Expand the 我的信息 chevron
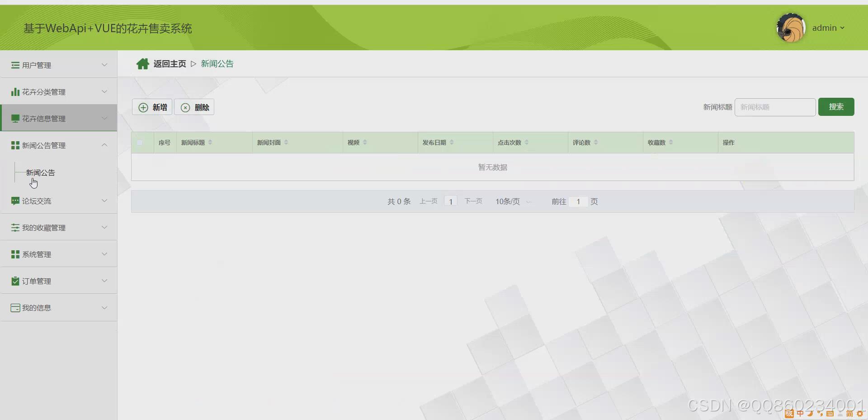The width and height of the screenshot is (868, 420). pyautogui.click(x=104, y=307)
